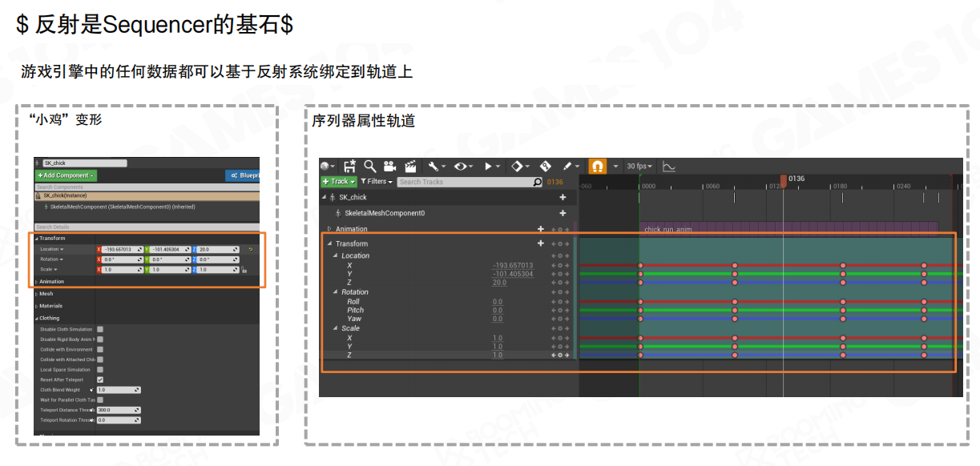Open the Filters menu in Sequencer
The image size is (980, 466).
377,182
